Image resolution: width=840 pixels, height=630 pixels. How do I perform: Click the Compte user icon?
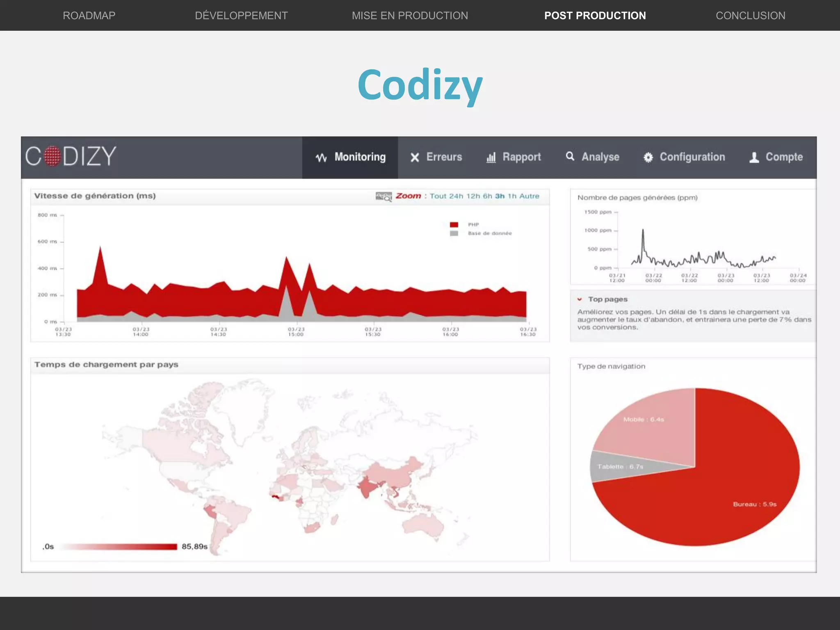tap(754, 157)
